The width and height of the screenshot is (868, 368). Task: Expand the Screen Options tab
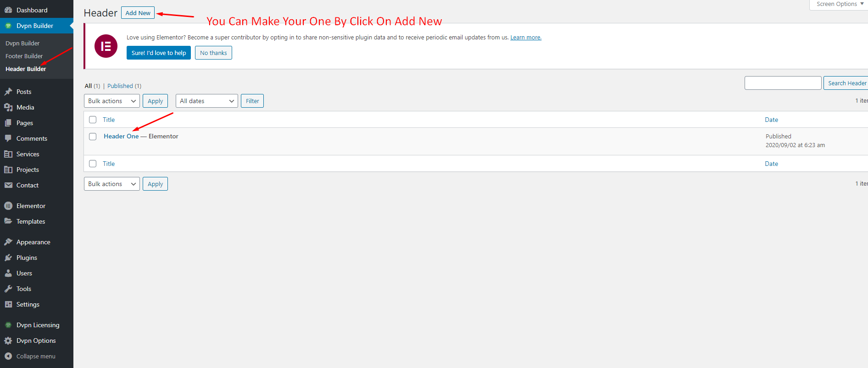pos(839,4)
